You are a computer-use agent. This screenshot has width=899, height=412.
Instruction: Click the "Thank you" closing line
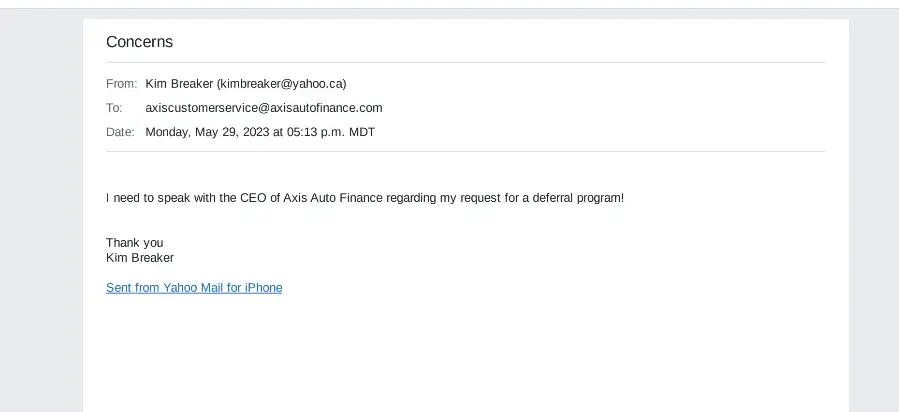click(134, 243)
